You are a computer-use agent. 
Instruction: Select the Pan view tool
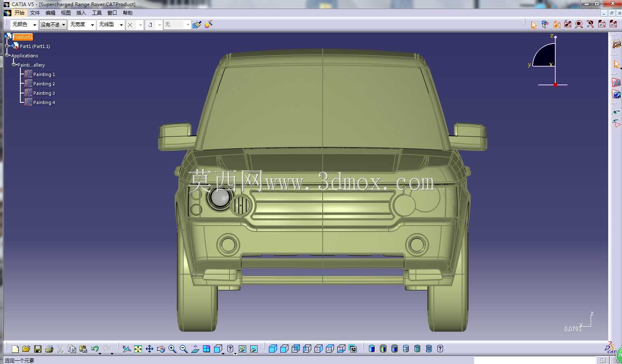pos(150,349)
